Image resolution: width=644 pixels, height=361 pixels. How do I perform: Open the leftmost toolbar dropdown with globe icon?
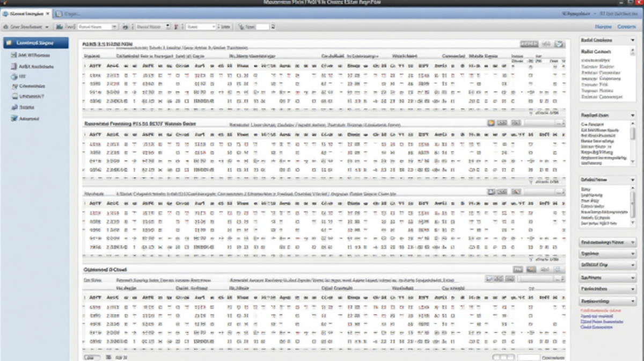coord(26,26)
